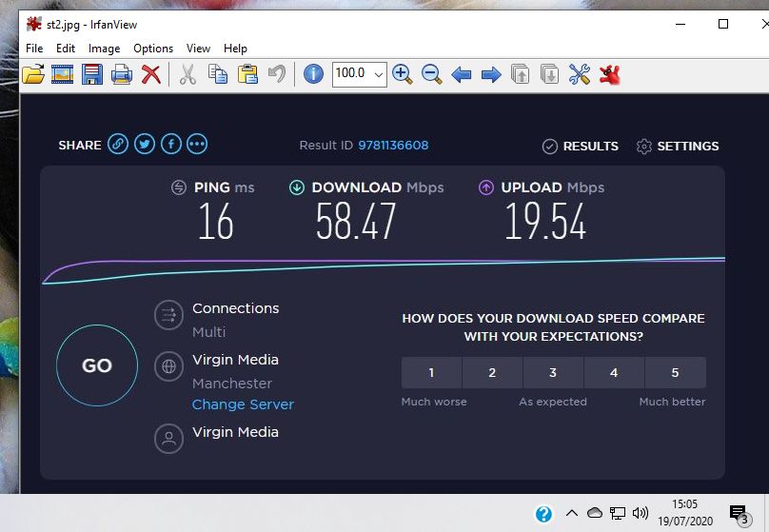Click the Print icon in toolbar
The width and height of the screenshot is (769, 532).
[x=122, y=74]
